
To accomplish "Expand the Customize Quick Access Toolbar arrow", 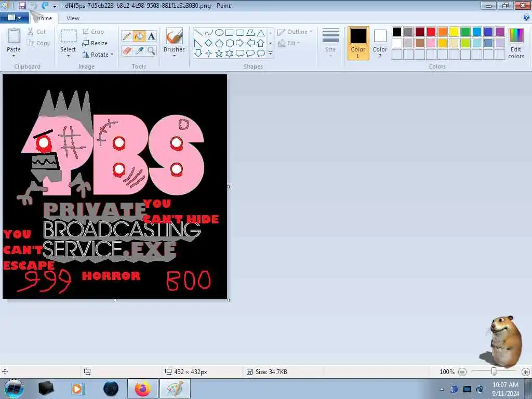I will pyautogui.click(x=55, y=6).
